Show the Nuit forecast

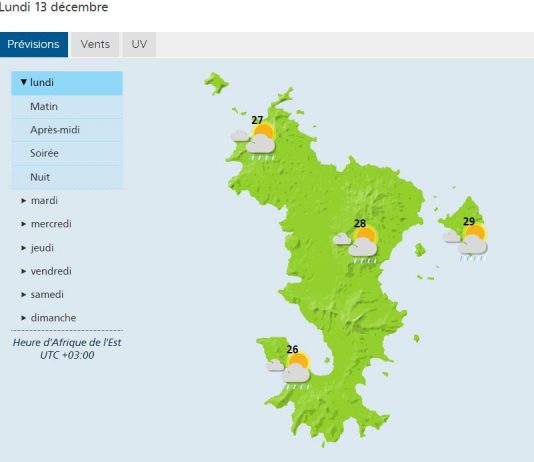click(x=67, y=177)
